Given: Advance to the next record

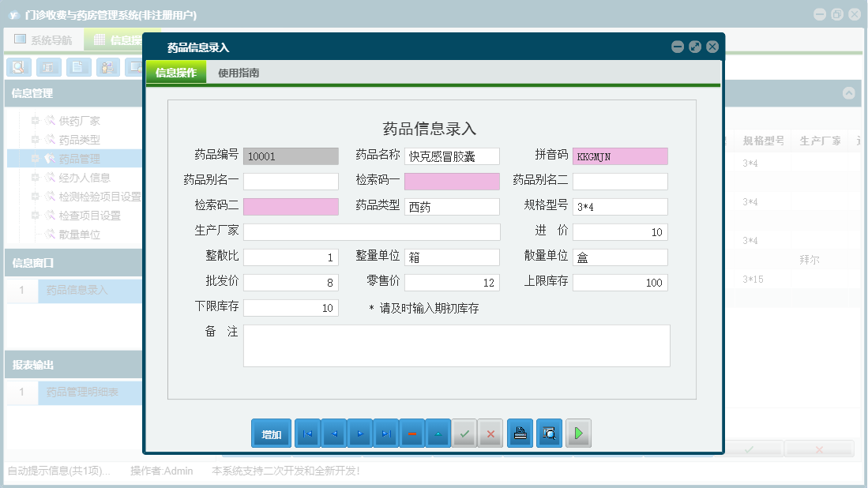Looking at the screenshot, I should [359, 433].
